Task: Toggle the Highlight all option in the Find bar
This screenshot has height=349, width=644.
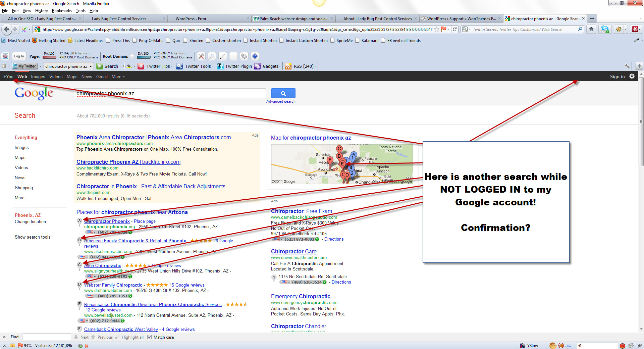Action: pyautogui.click(x=129, y=337)
